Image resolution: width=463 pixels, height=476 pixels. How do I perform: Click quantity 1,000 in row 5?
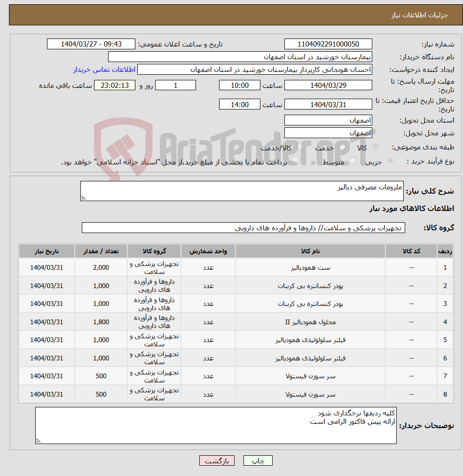click(x=101, y=340)
